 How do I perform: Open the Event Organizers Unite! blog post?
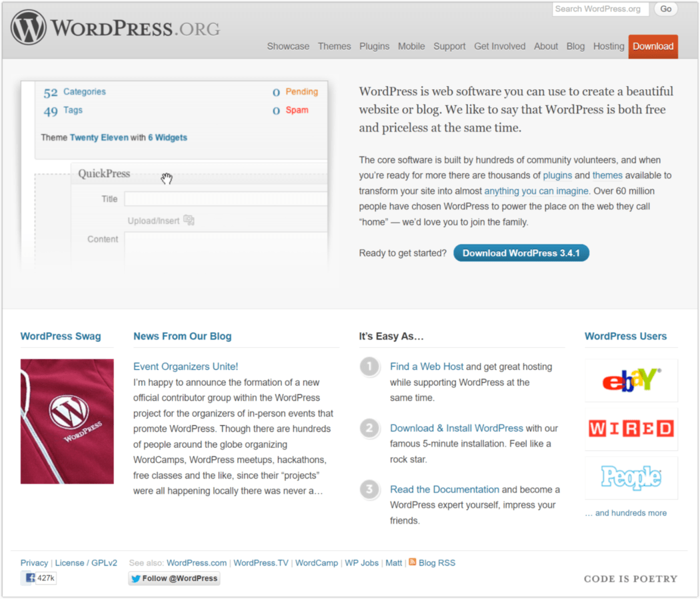point(185,366)
